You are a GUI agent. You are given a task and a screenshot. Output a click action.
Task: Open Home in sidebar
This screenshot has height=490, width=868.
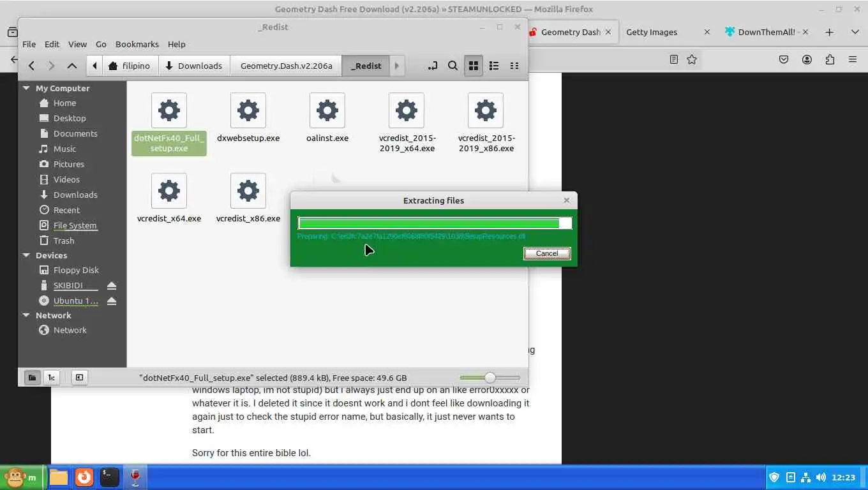(x=64, y=103)
